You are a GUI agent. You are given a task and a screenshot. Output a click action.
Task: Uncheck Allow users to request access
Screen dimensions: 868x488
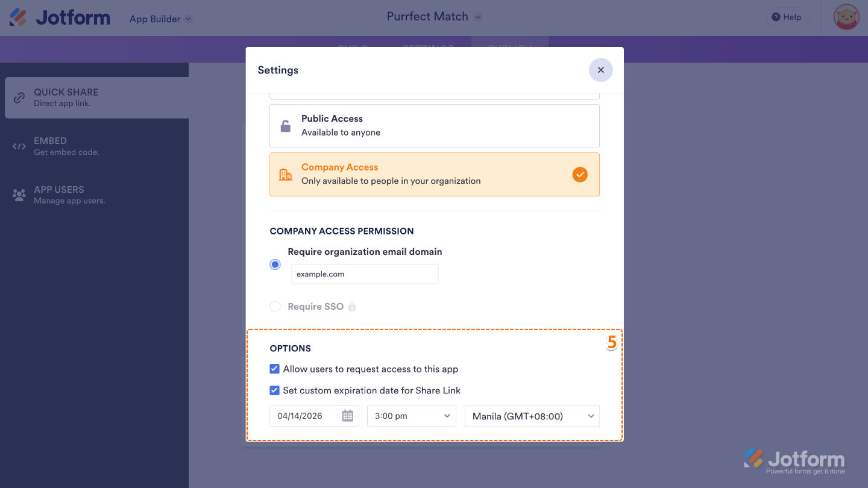(275, 368)
